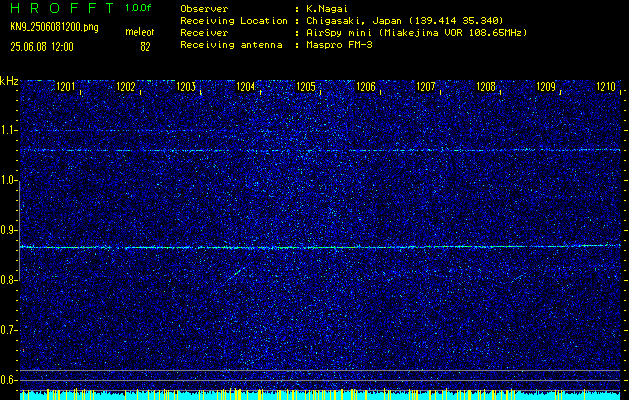Click the observer name K.Nagai
The height and width of the screenshot is (400, 629).
(326, 9)
